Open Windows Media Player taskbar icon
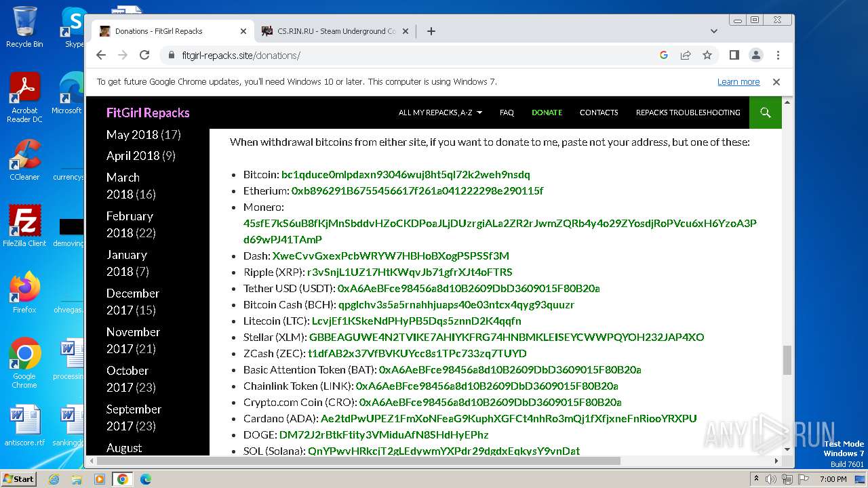This screenshot has width=868, height=488. tap(100, 479)
